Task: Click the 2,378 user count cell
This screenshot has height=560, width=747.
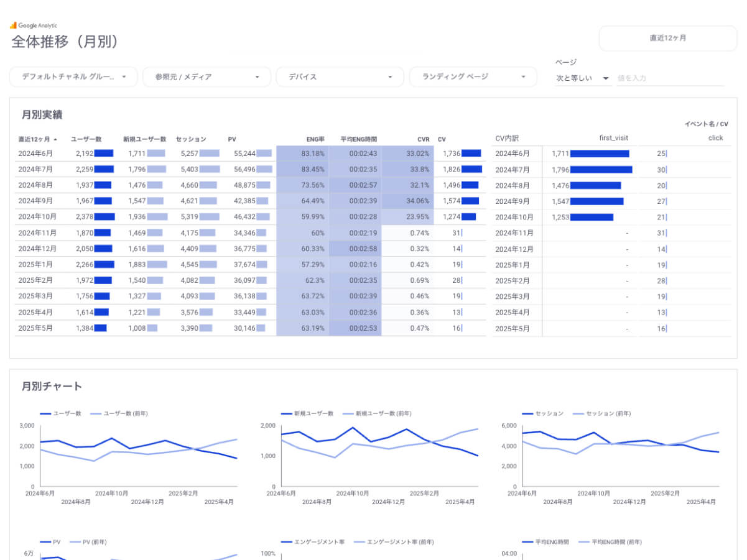Action: (85, 217)
